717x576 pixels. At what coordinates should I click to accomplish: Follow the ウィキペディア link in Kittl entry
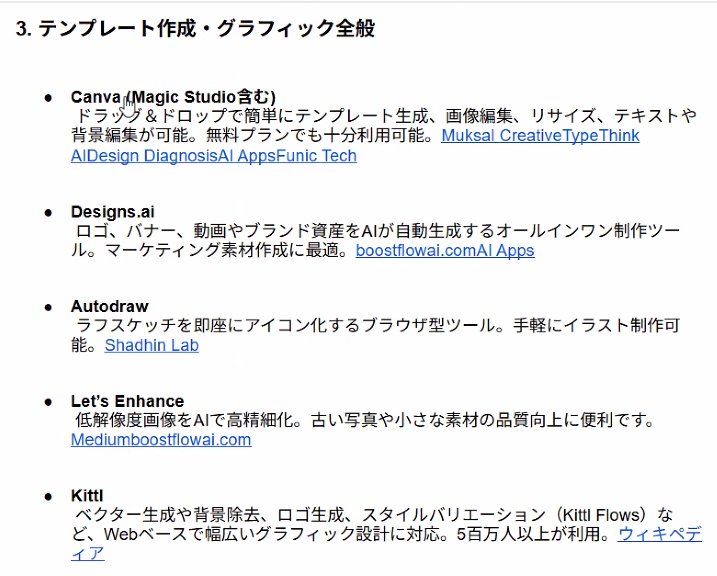click(659, 534)
